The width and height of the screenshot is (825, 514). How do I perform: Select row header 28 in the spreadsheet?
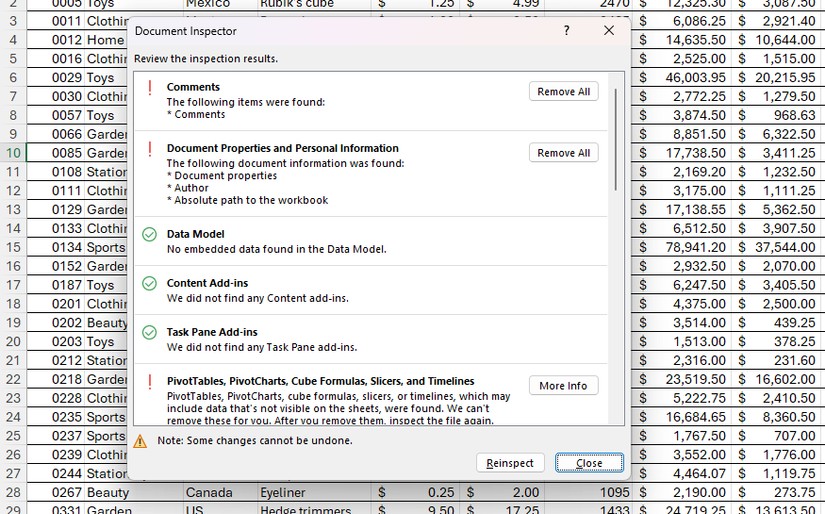[x=13, y=492]
